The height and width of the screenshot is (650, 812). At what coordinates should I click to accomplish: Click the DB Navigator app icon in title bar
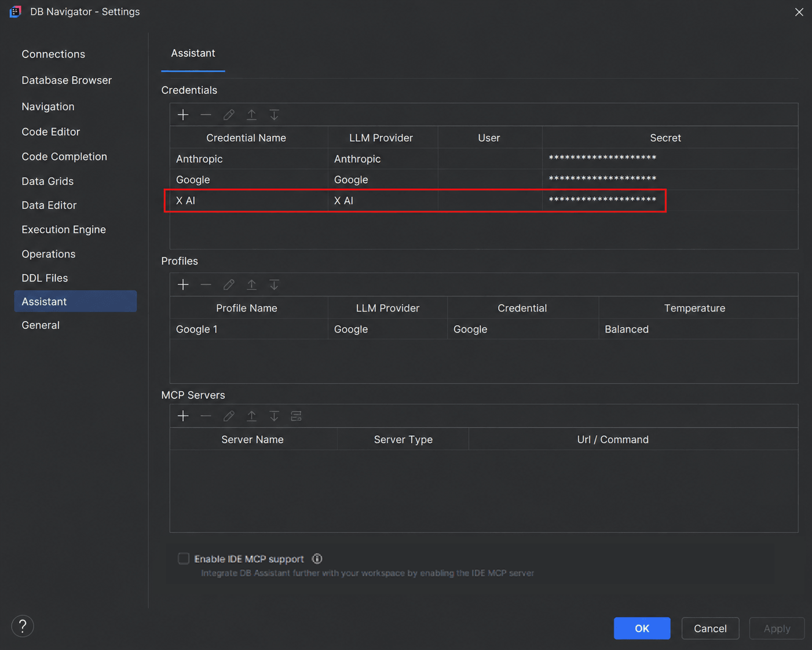16,12
